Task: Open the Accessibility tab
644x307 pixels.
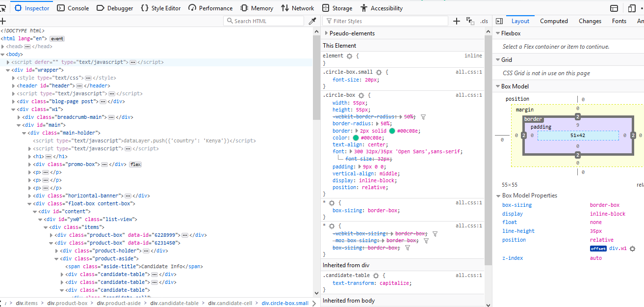Action: click(381, 8)
